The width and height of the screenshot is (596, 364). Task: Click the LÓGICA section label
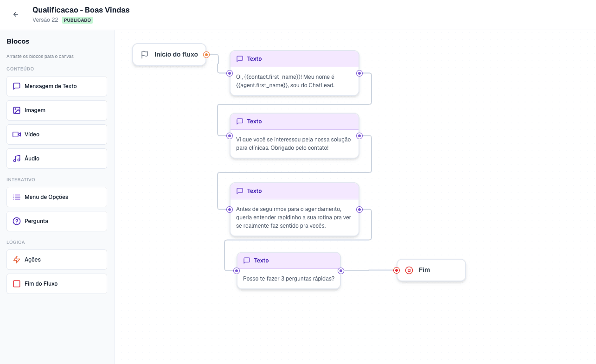pos(16,243)
